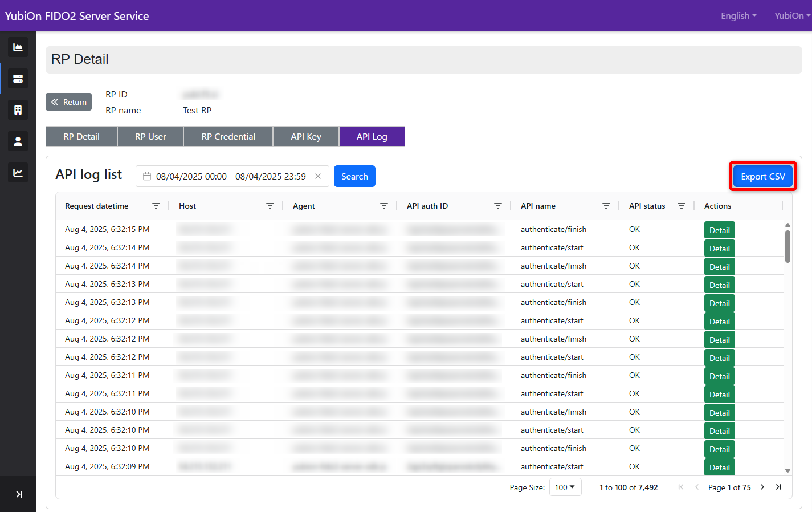Viewport: 812px width, 512px height.
Task: Click the date range input field
Action: click(x=232, y=176)
